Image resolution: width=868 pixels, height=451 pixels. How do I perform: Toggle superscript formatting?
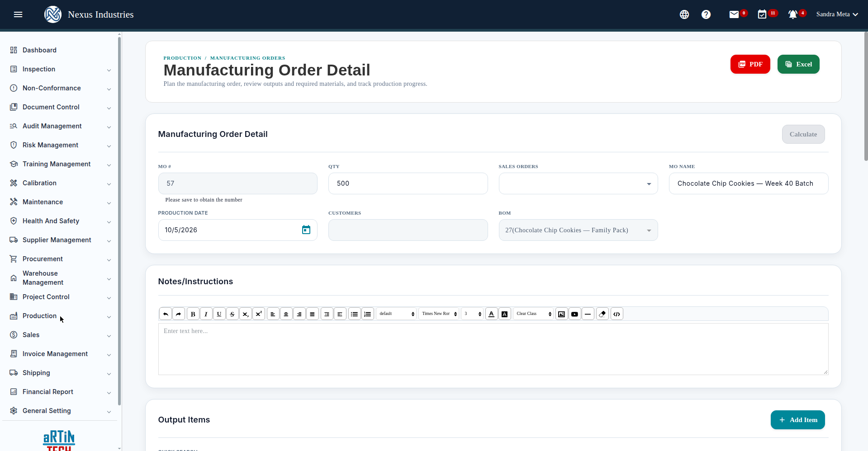(259, 314)
